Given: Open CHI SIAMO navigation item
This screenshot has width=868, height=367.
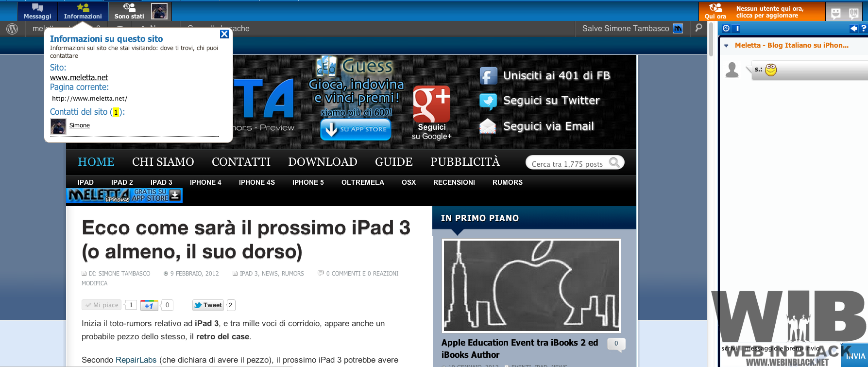Looking at the screenshot, I should click(163, 162).
